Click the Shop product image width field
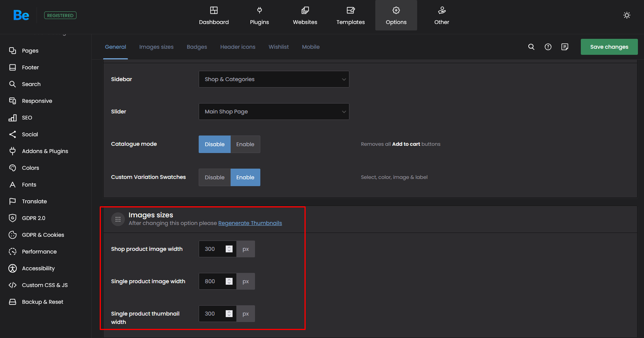Image resolution: width=644 pixels, height=338 pixels. 218,249
